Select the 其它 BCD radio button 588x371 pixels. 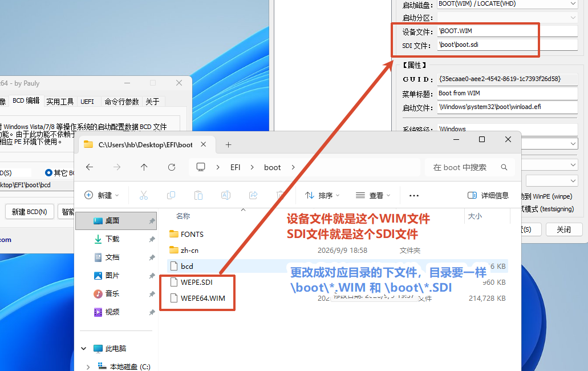pyautogui.click(x=48, y=172)
